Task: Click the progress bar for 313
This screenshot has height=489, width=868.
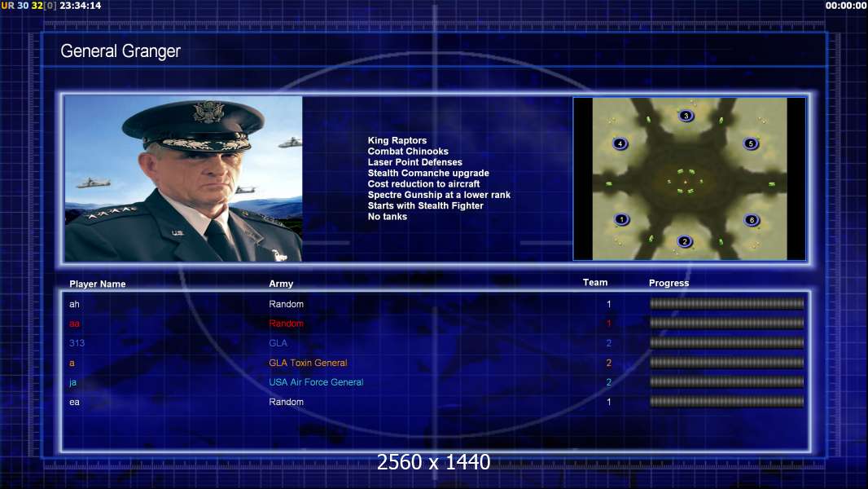Action: click(726, 343)
